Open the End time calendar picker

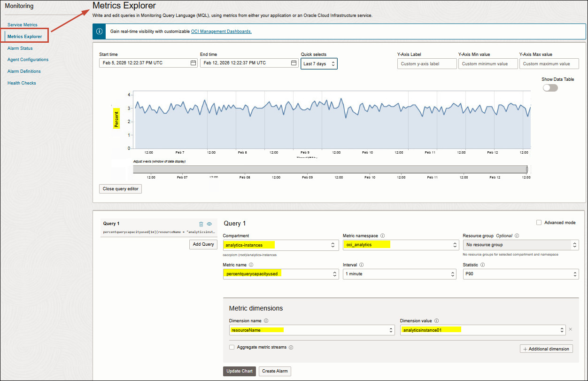point(294,63)
